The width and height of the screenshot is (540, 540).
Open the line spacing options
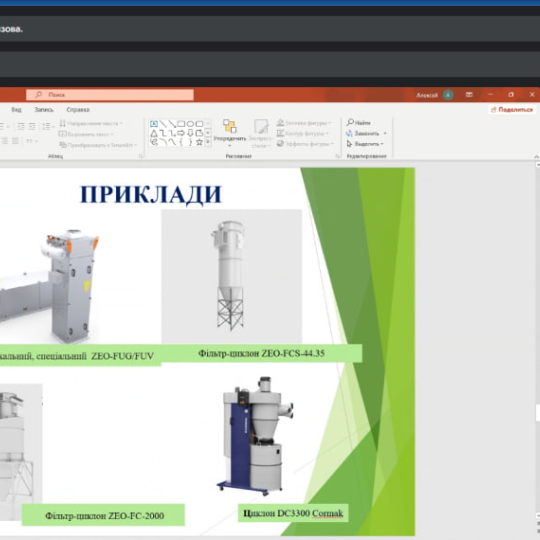(x=48, y=126)
